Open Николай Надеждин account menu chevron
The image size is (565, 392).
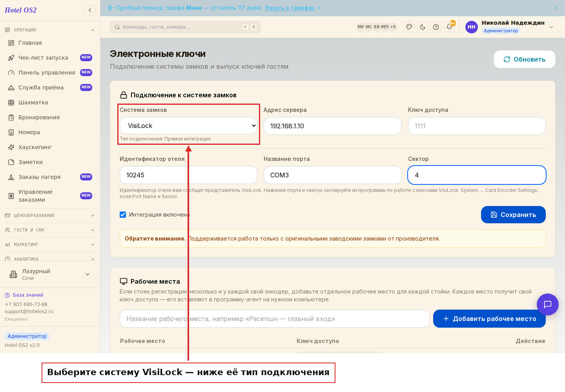tap(551, 27)
